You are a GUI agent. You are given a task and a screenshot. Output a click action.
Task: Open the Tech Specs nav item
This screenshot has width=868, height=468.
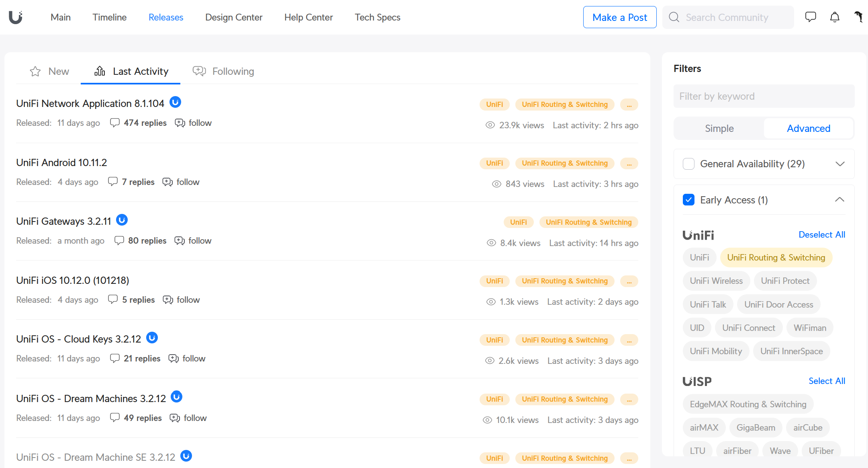tap(378, 17)
